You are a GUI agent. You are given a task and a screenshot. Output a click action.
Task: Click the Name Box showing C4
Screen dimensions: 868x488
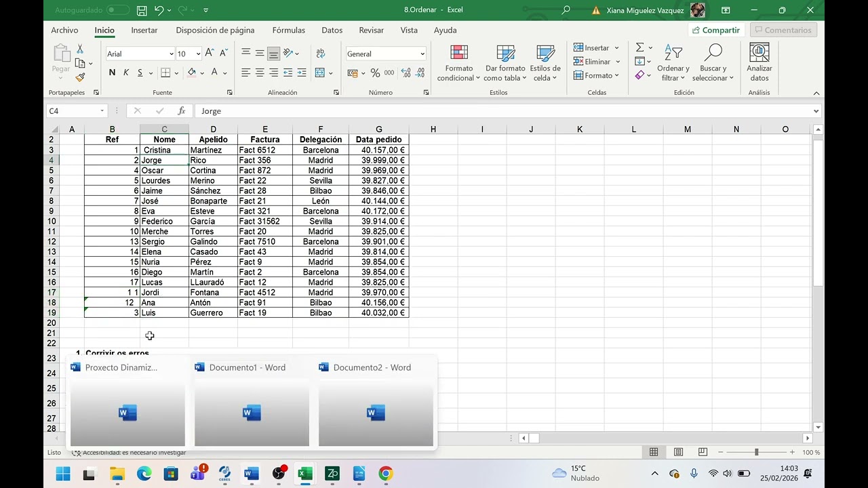tap(77, 110)
